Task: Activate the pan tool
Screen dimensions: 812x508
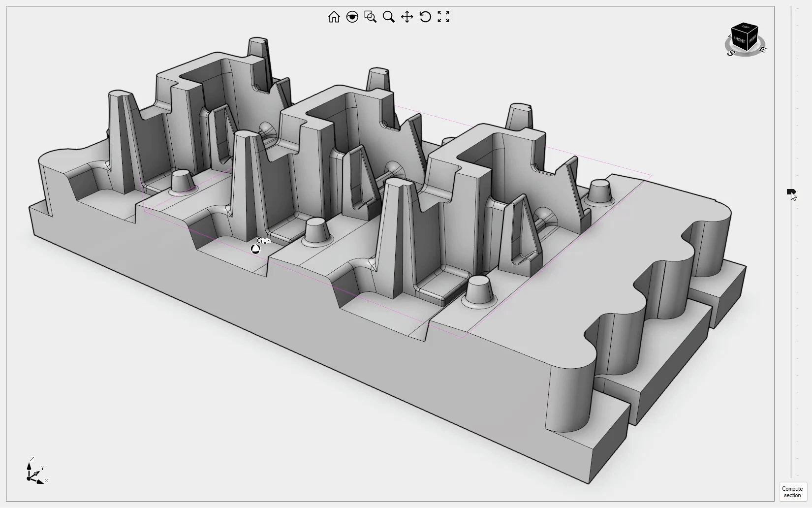Action: coord(407,17)
